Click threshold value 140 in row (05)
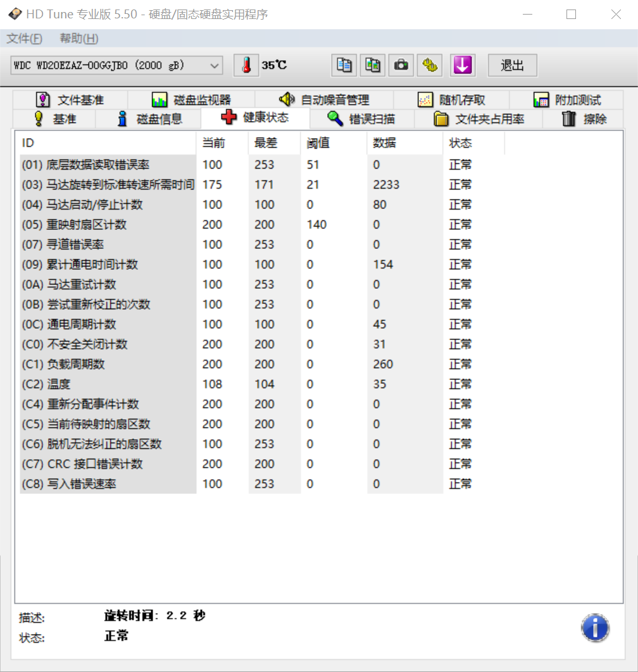The image size is (638, 672). pyautogui.click(x=316, y=225)
